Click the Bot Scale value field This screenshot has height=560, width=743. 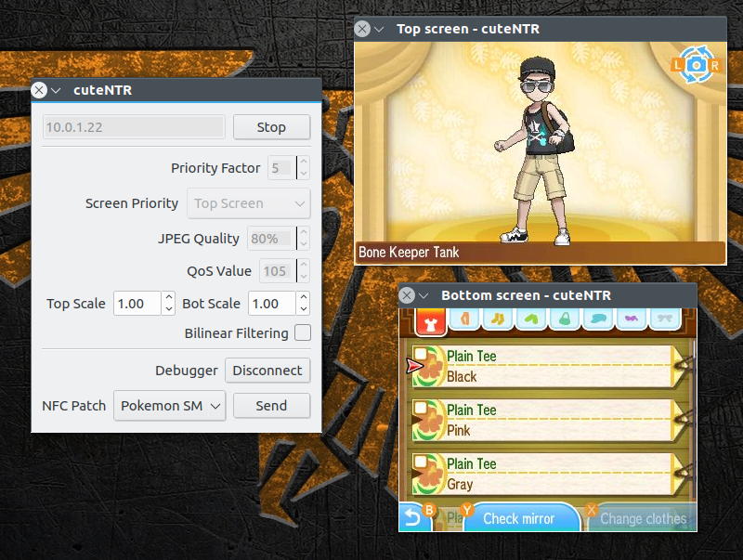coord(272,303)
